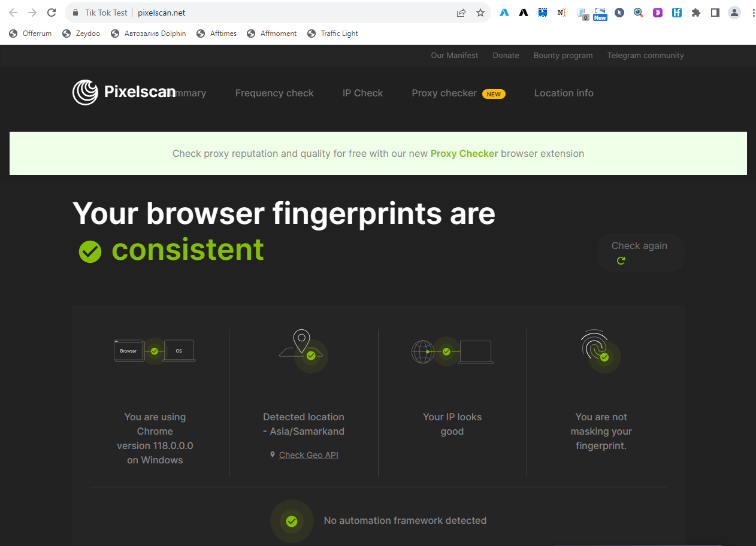Open the Location info tab

coord(564,93)
